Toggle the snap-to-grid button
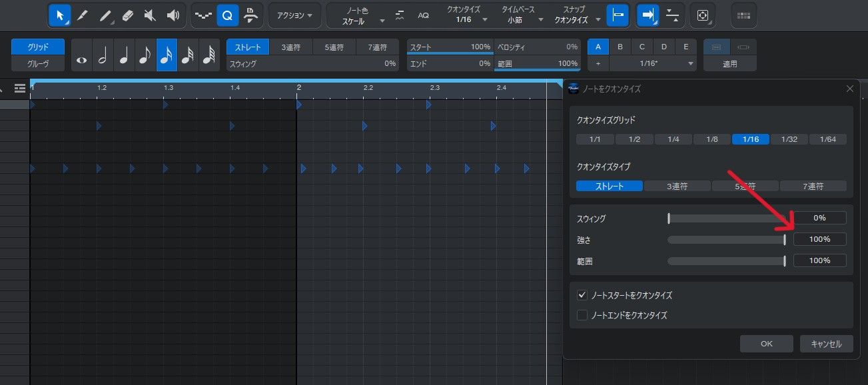The image size is (868, 385). coord(618,15)
